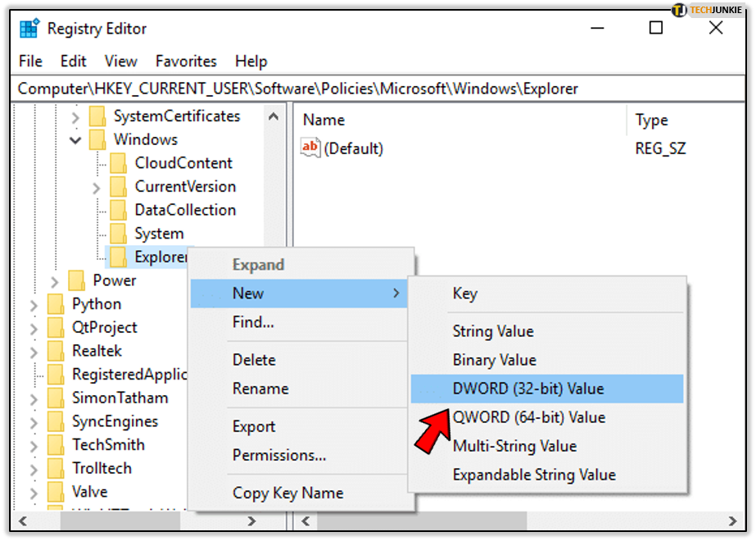Click the tree pane scroll right arrow
Viewport: 756px width, 541px height.
click(x=251, y=521)
